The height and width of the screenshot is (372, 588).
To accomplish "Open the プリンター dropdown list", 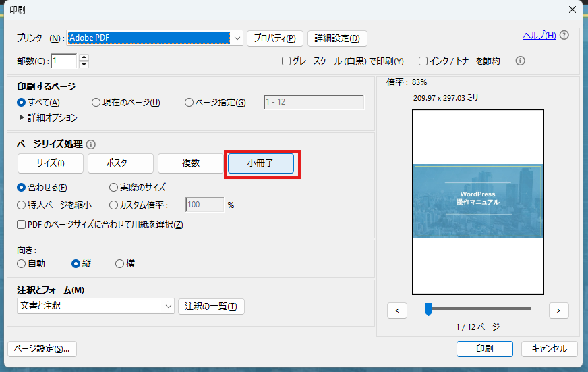I will pos(237,38).
